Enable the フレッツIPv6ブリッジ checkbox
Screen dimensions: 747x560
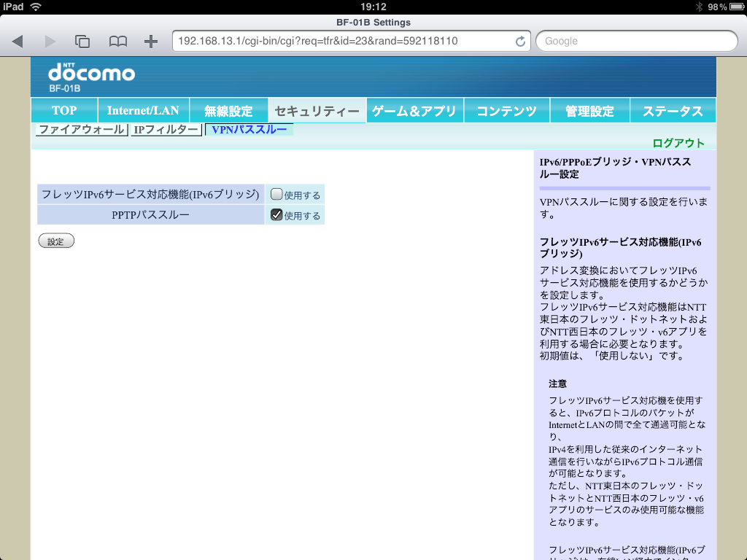(276, 194)
